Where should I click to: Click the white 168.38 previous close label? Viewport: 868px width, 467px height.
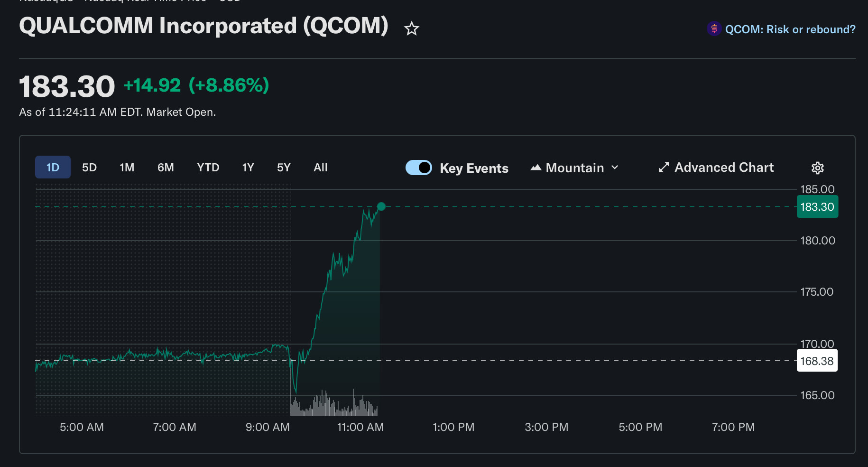pos(817,361)
